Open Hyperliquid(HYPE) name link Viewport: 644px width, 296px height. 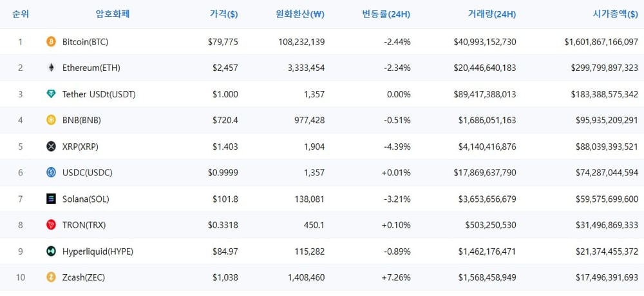pyautogui.click(x=98, y=252)
